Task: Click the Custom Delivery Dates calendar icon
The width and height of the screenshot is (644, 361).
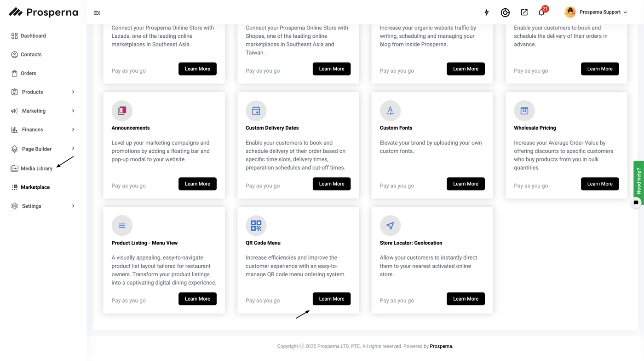Action: [x=256, y=111]
